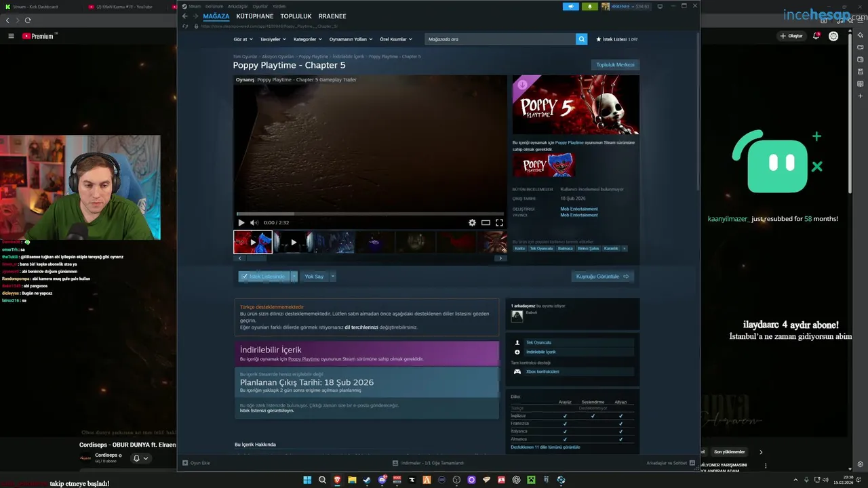Expand the Tavsiyeler dropdown

273,39
